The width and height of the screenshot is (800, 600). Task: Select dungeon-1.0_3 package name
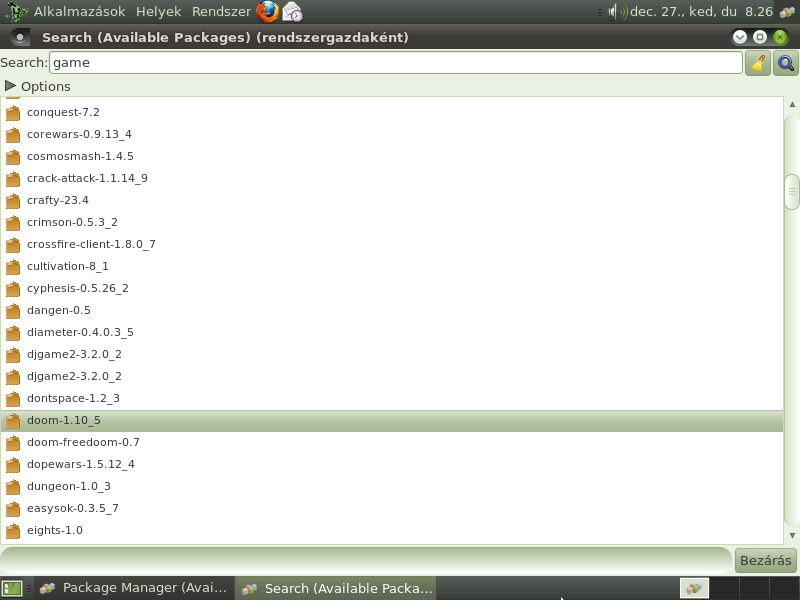68,486
